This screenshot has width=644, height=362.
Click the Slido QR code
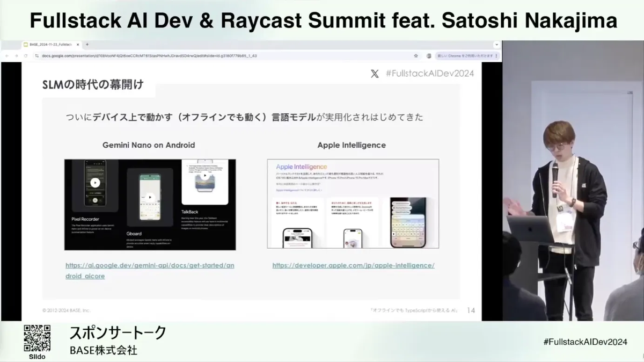tap(37, 339)
